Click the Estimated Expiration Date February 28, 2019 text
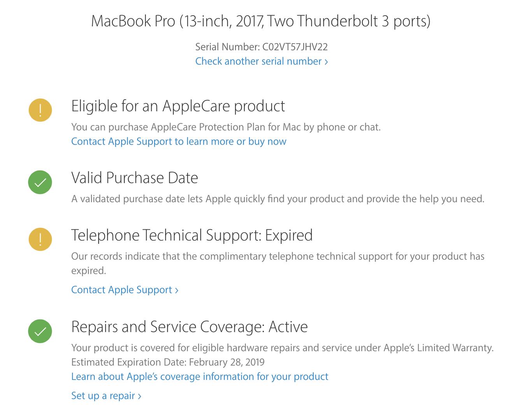525x420 pixels. point(168,362)
